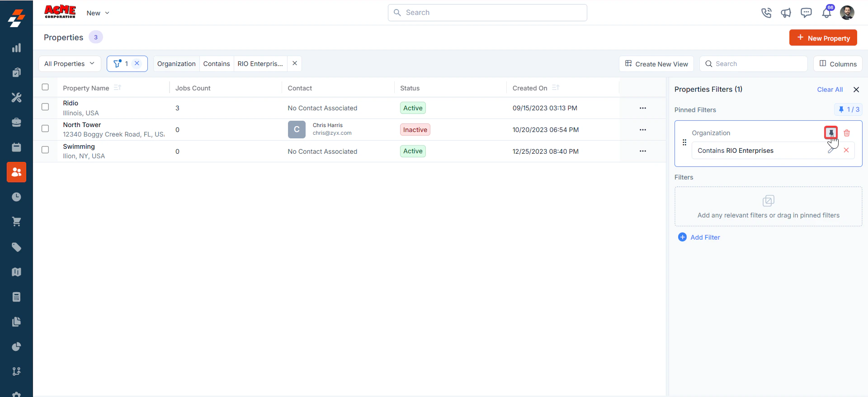
Task: Open the chat messages icon
Action: pos(806,13)
